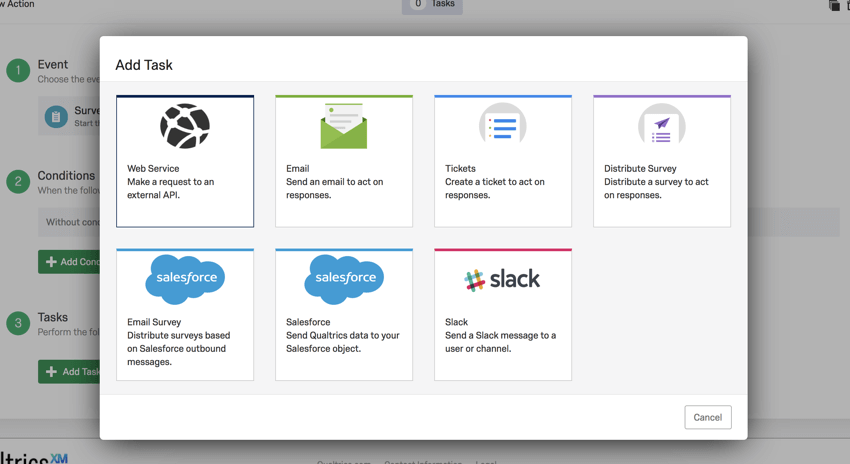850x464 pixels.
Task: Select 'Create a ticket to act on responses' description
Action: coord(494,188)
